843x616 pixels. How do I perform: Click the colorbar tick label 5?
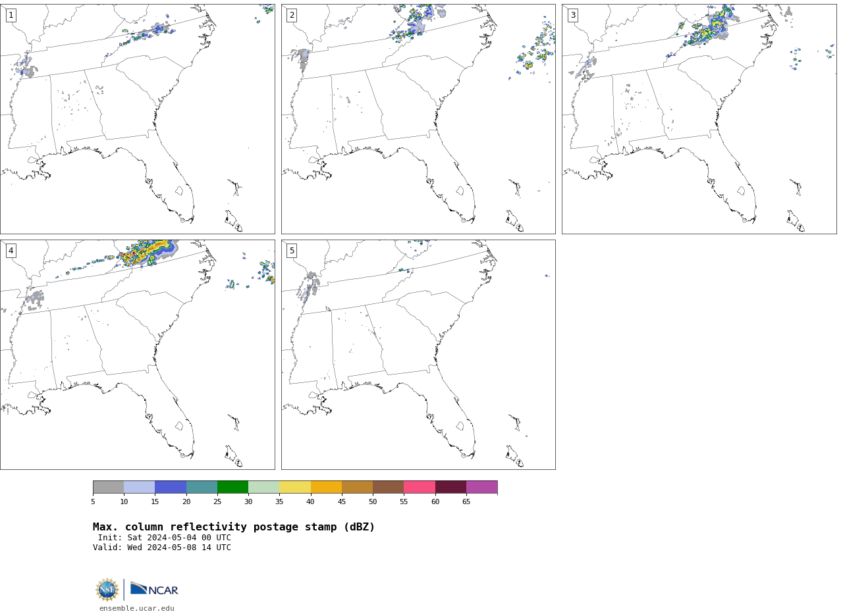(93, 502)
